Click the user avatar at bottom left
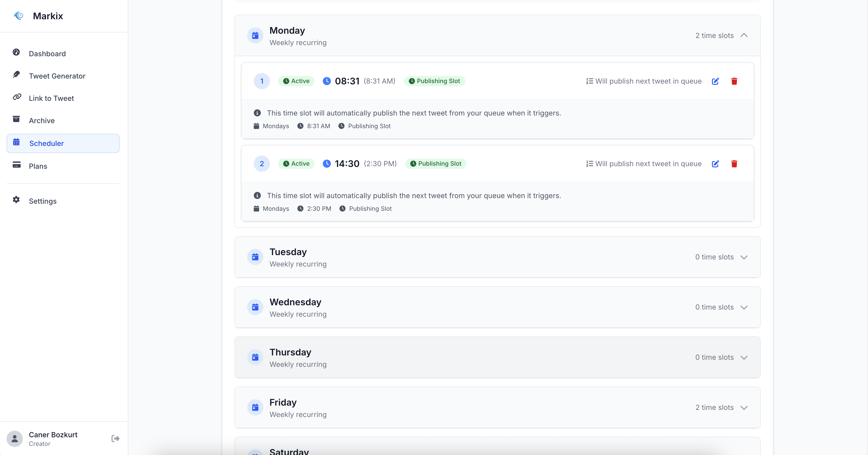868x455 pixels. [x=15, y=439]
